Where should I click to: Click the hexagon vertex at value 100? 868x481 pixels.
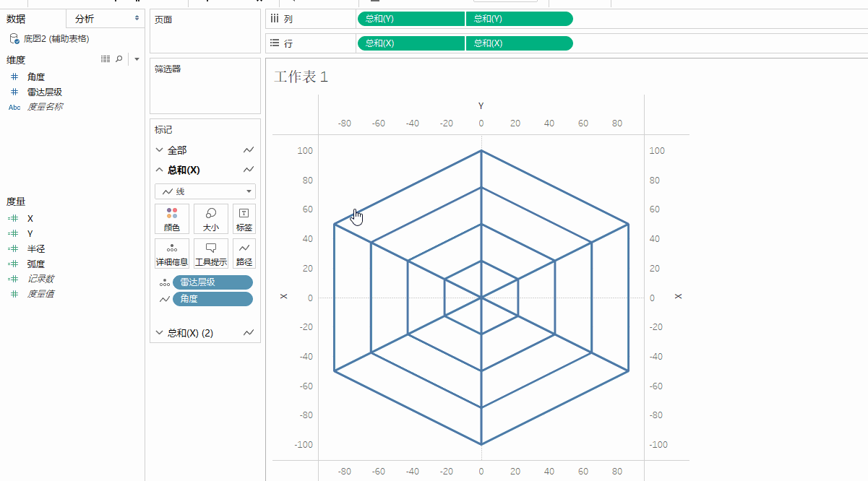481,151
